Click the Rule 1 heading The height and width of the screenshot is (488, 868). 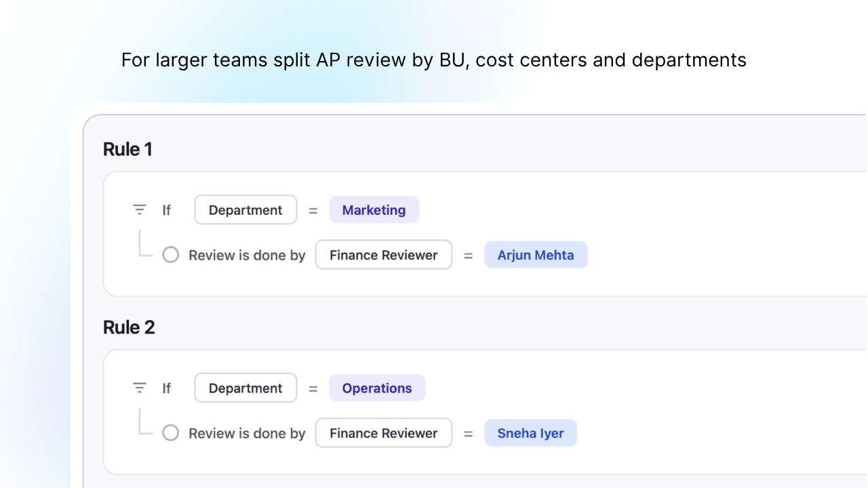pyautogui.click(x=127, y=149)
